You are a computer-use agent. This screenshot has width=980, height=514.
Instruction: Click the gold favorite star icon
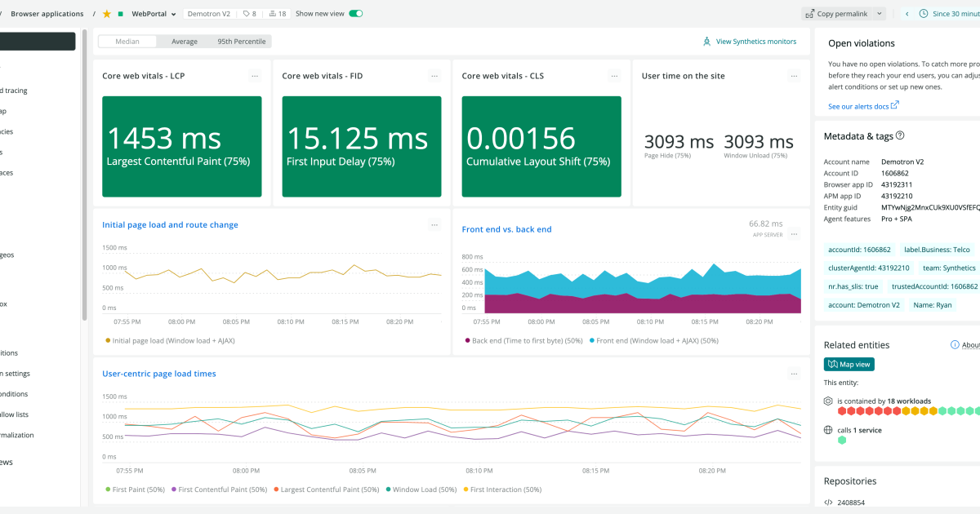click(106, 14)
